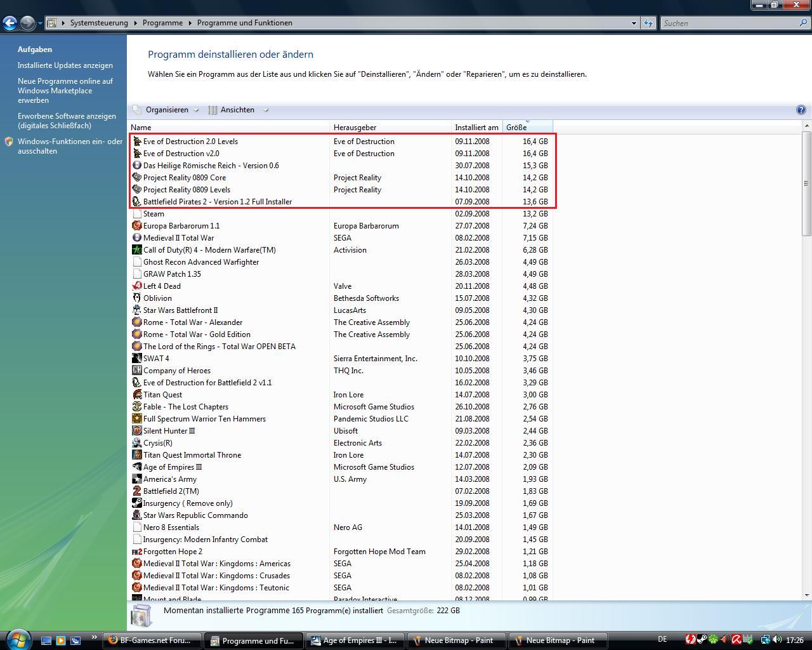The height and width of the screenshot is (650, 812).
Task: Navigate to Systemsteuerung in the breadcrumb
Action: [x=99, y=23]
